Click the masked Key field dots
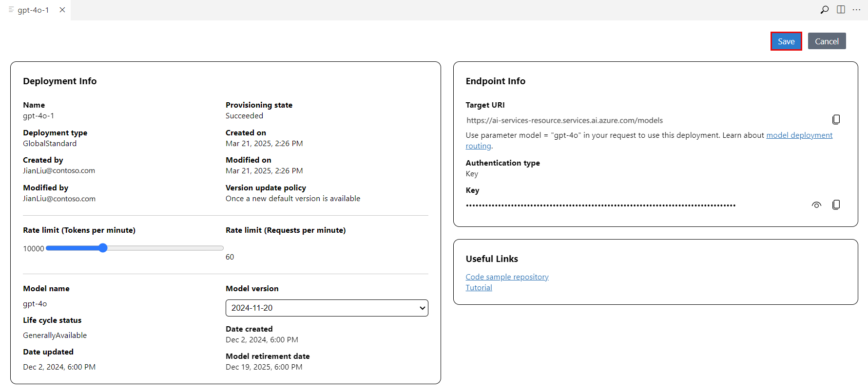868x391 pixels. pyautogui.click(x=600, y=205)
